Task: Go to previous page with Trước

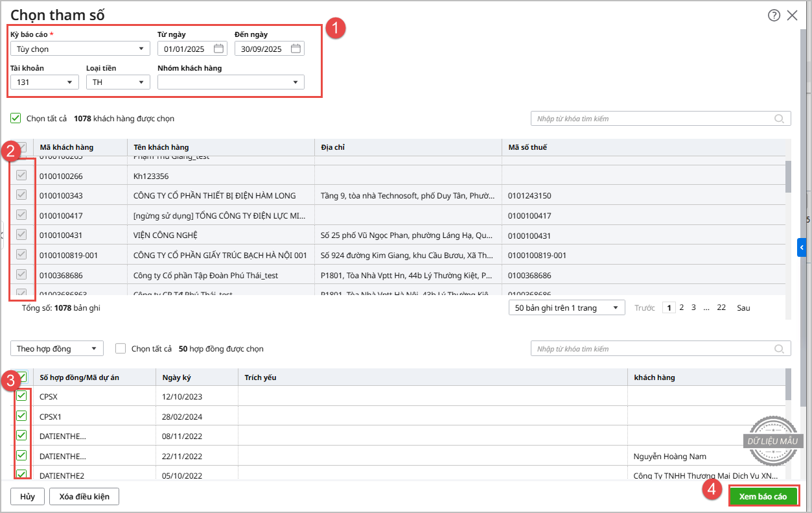Action: tap(645, 308)
